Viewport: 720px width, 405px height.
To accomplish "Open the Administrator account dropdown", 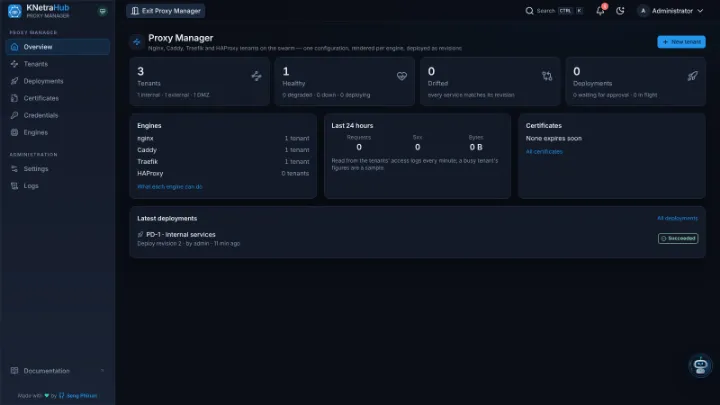I will point(670,11).
